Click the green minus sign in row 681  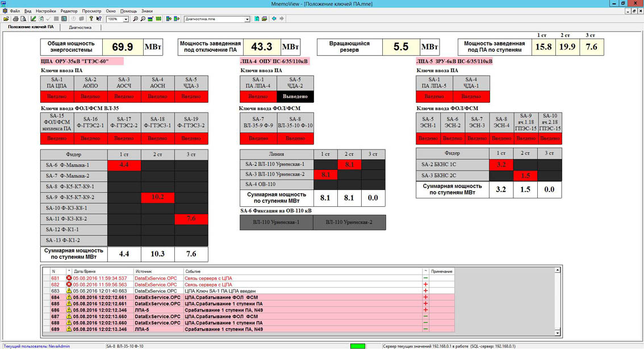click(x=425, y=279)
